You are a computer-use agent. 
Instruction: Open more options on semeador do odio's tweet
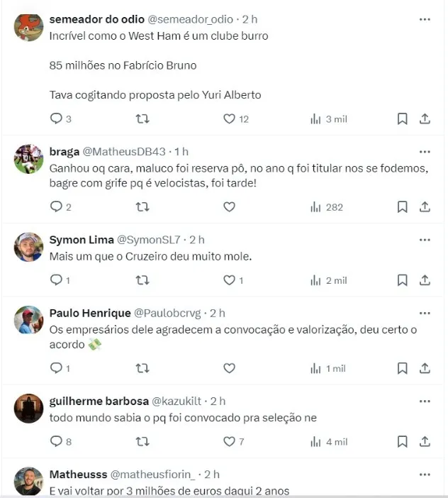pos(425,19)
